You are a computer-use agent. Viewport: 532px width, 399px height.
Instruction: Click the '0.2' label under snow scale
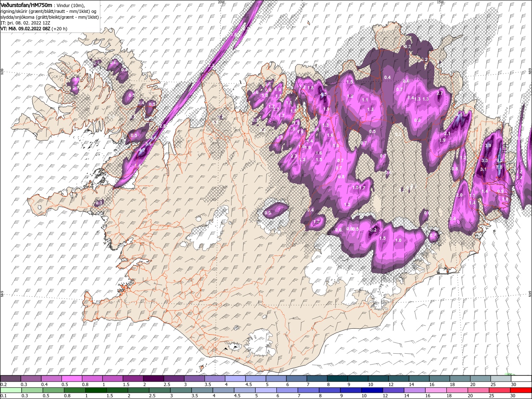tap(4, 384)
